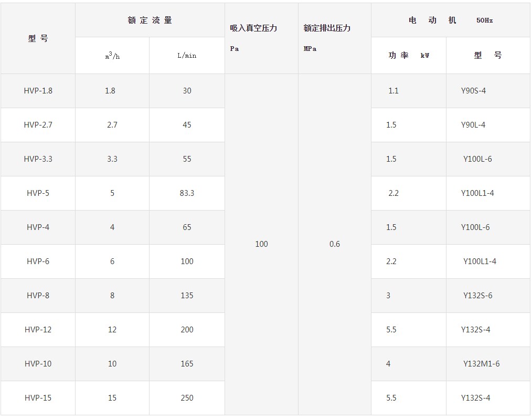Select the HVP-2.7 model cell
This screenshot has width=532, height=419.
38,125
